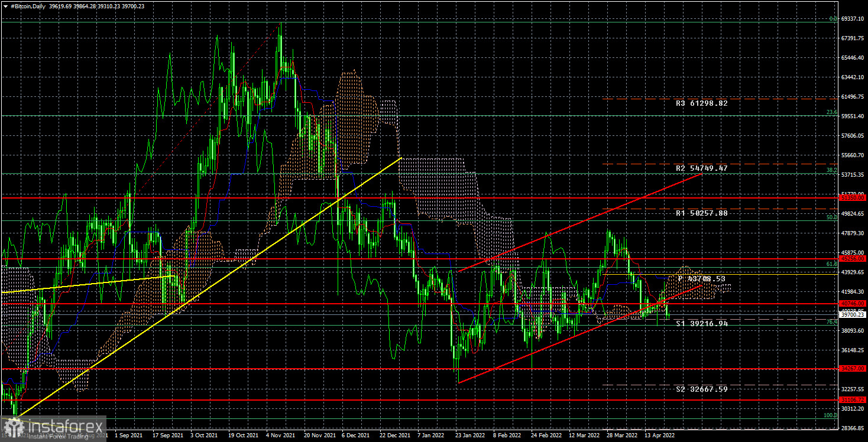Click the red 45256.00 price level tag
Viewport: 868px width, 442px height.
pyautogui.click(x=853, y=259)
